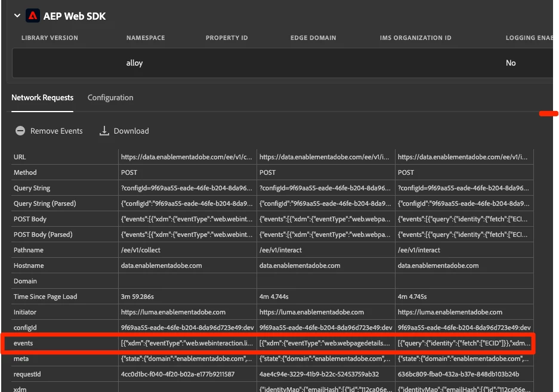Open the Configuration tab

pos(110,98)
